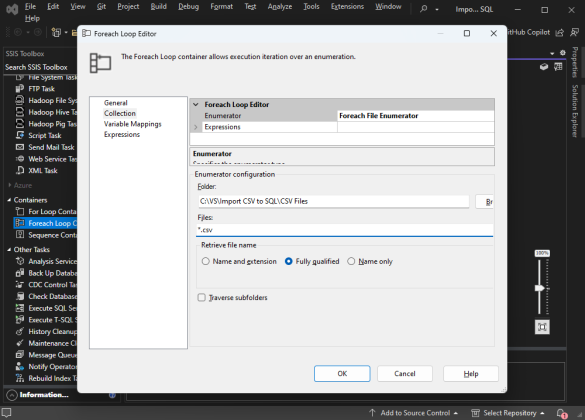Open the Visual Studio search icon
Viewport: 585px width, 420px height.
pos(423,9)
